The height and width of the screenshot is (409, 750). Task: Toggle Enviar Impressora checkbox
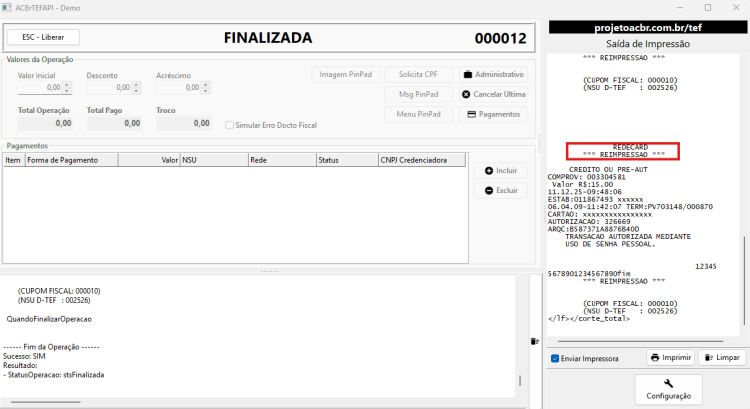(x=555, y=358)
